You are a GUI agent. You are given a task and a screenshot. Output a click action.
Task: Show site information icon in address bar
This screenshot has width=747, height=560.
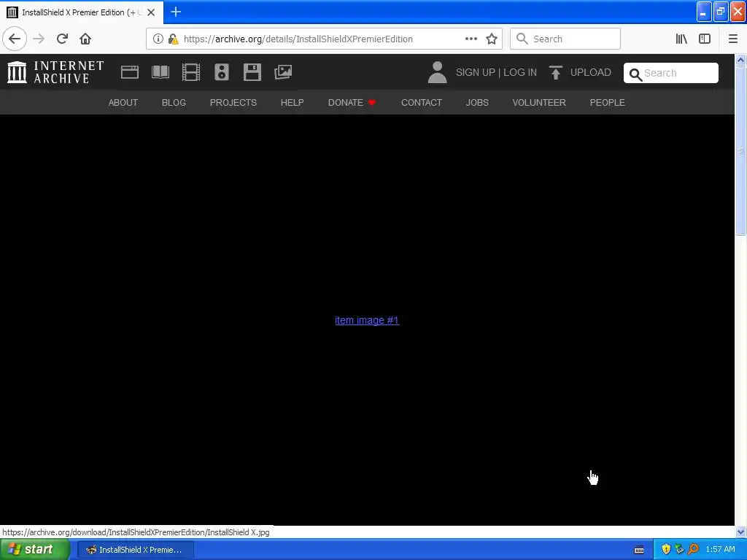click(x=158, y=39)
